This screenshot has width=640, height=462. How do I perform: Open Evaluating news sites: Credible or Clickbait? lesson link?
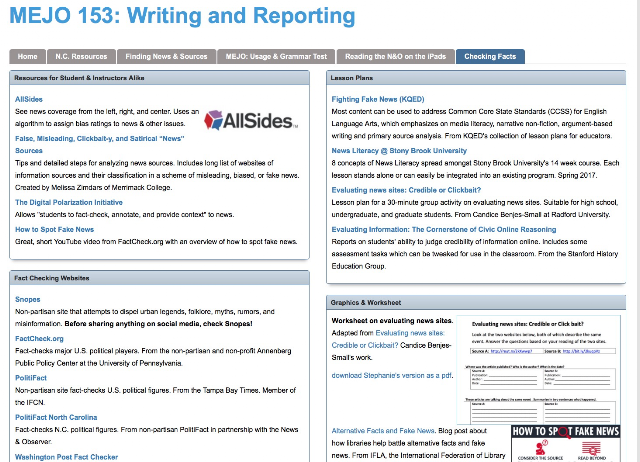406,190
